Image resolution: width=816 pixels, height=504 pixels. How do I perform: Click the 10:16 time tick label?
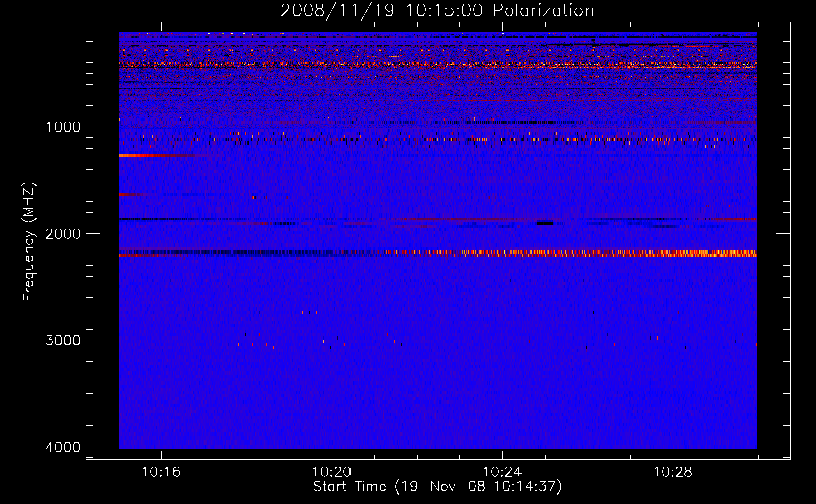(x=161, y=472)
